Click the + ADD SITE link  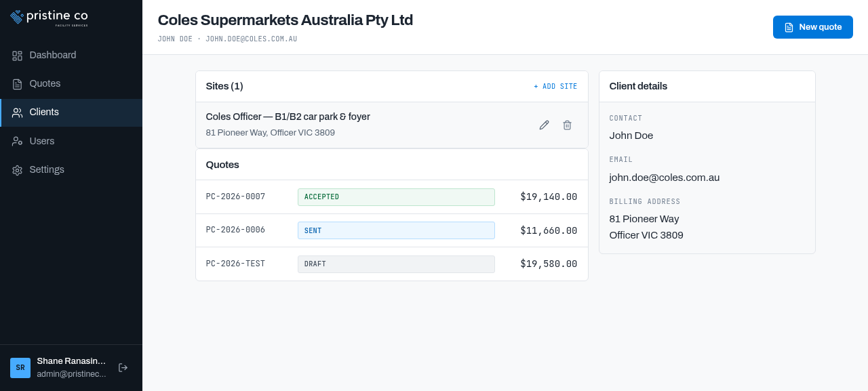555,87
